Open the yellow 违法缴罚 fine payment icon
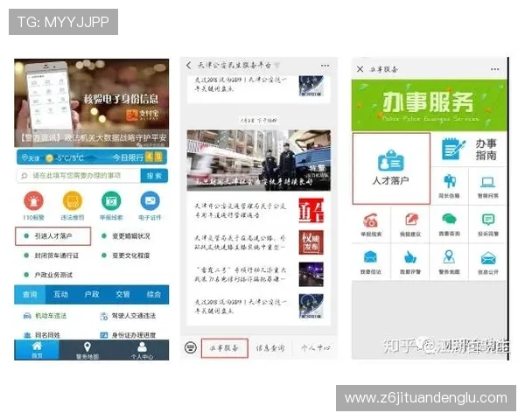This screenshot has height=420, width=525. click(73, 200)
